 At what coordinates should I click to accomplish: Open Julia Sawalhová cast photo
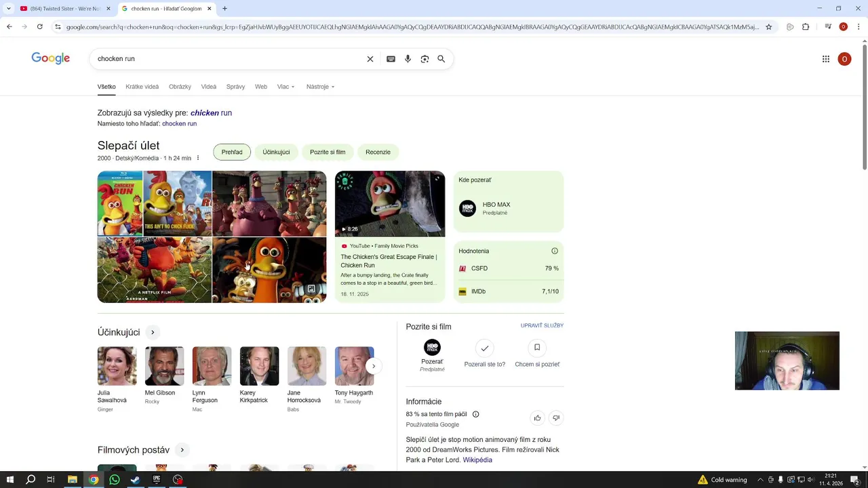click(117, 366)
